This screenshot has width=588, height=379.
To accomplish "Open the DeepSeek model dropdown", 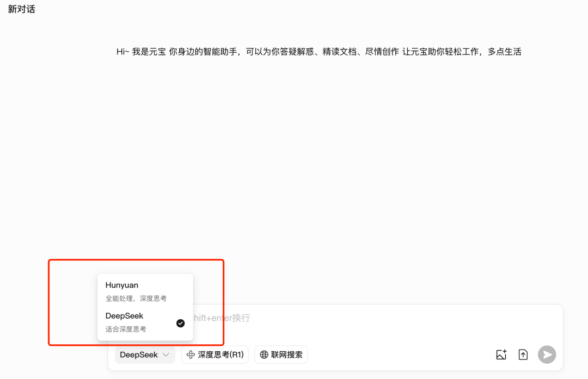I will click(x=145, y=355).
